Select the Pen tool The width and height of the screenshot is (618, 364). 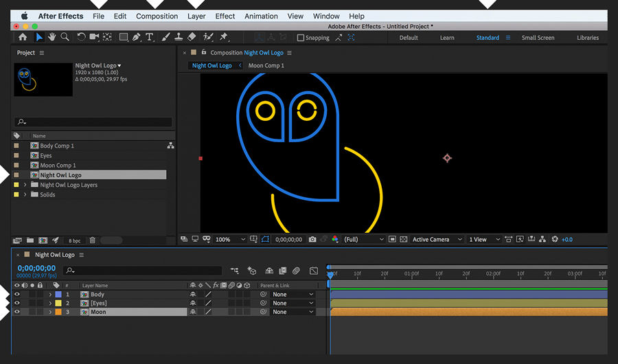point(137,37)
